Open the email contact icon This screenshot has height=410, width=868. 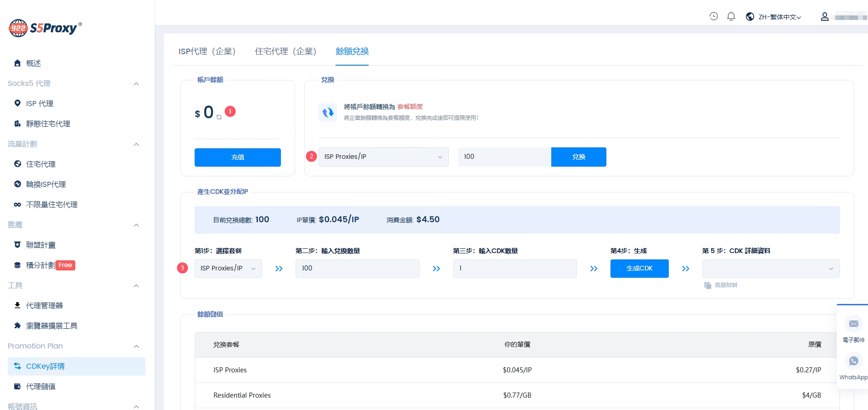coord(853,324)
